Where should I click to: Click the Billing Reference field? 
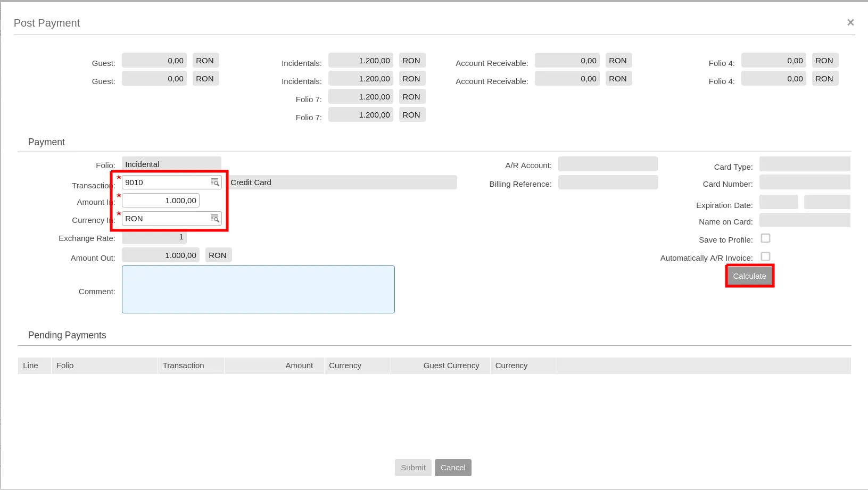point(608,182)
